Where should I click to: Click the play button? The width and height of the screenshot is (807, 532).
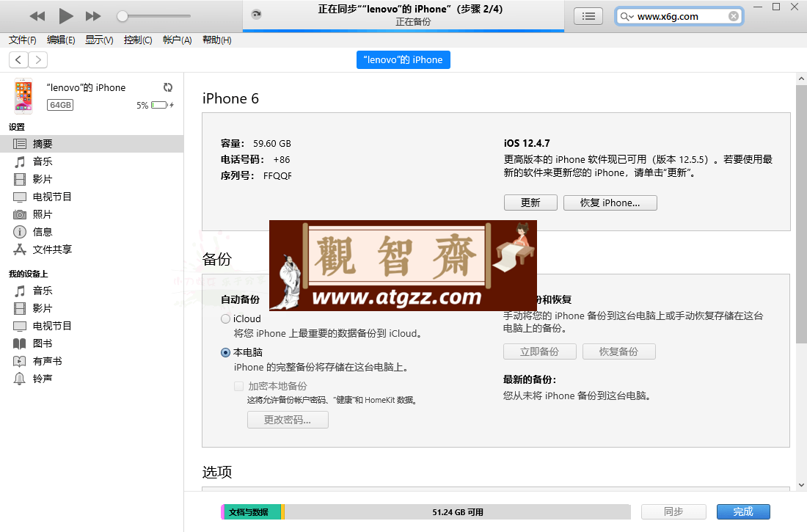(65, 16)
